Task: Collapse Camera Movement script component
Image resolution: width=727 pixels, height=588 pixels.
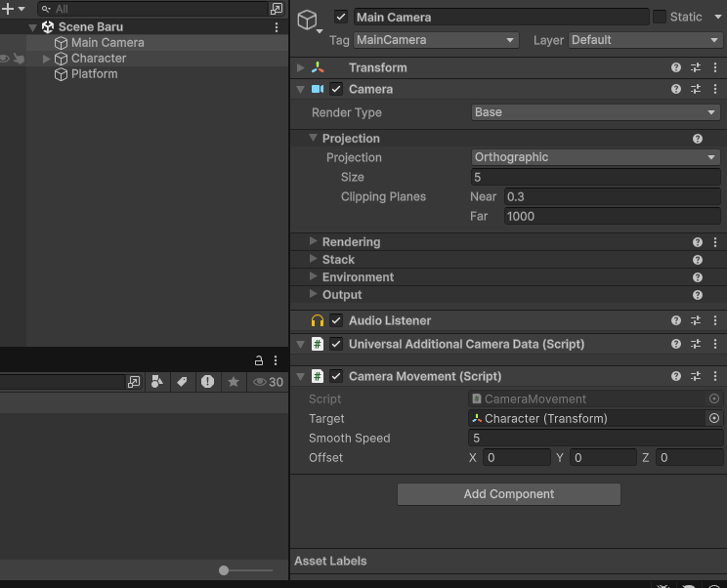Action: click(300, 376)
